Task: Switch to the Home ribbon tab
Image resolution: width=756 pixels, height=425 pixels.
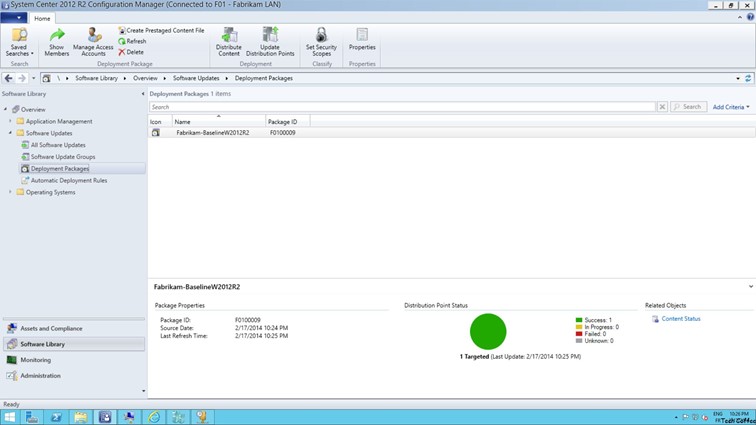Action: pos(42,18)
